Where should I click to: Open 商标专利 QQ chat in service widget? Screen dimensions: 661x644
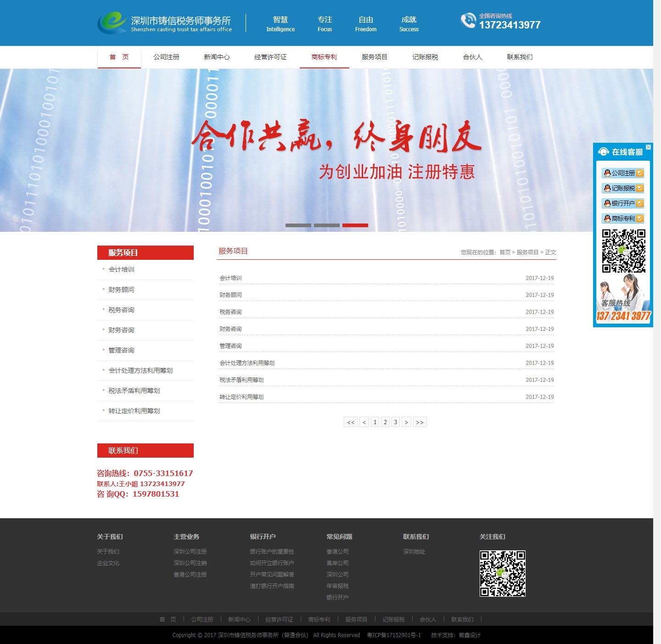point(623,218)
